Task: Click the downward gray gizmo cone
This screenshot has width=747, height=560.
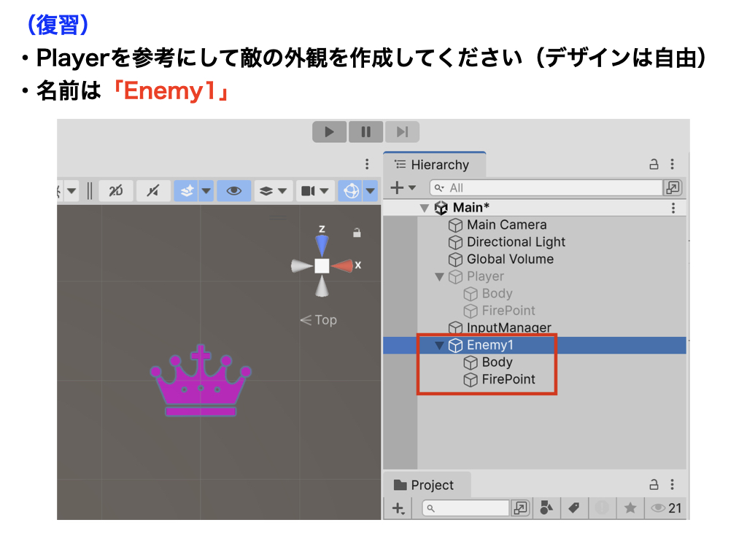Action: [x=322, y=286]
